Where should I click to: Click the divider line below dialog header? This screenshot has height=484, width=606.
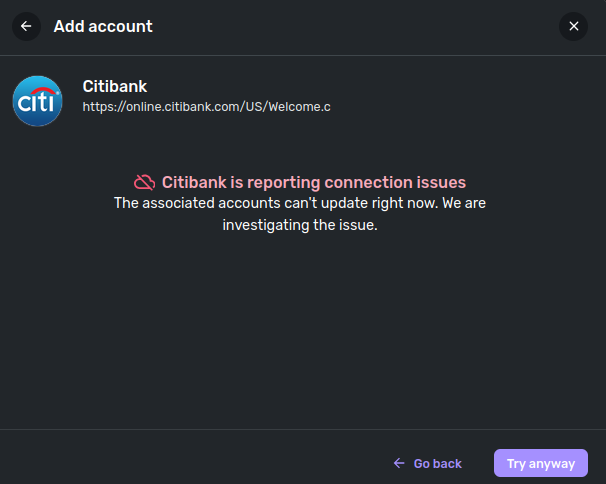pos(303,55)
